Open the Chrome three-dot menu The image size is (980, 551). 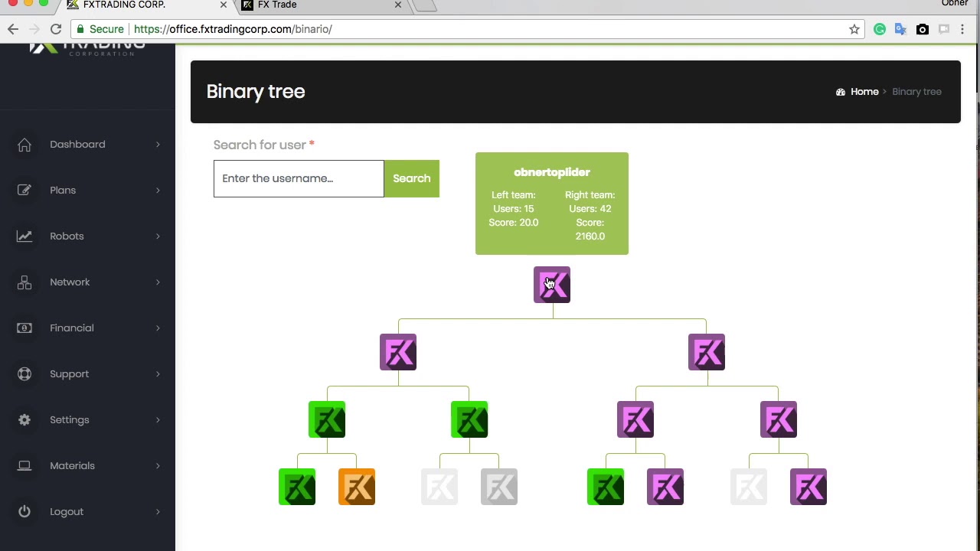click(962, 29)
